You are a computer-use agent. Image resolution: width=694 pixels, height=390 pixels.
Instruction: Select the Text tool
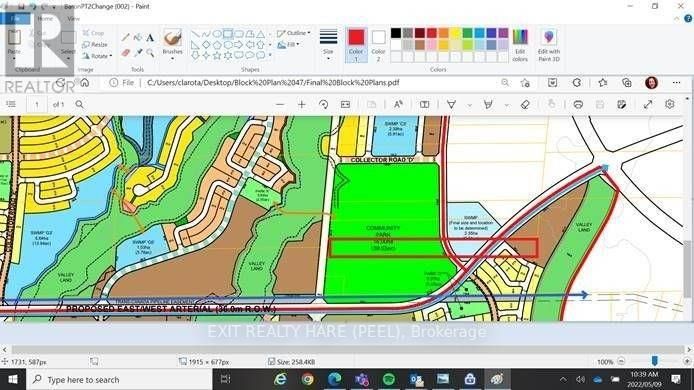(x=150, y=38)
